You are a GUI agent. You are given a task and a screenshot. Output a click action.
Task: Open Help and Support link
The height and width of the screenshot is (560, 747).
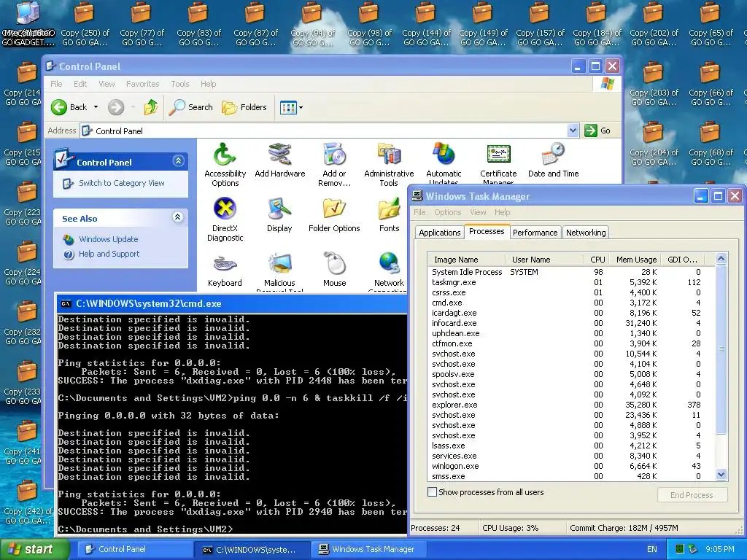(x=109, y=254)
